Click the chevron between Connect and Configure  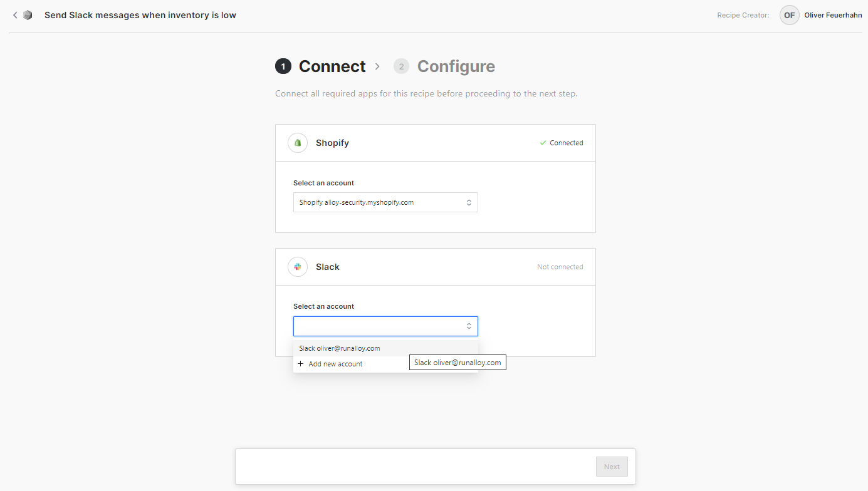coord(377,66)
